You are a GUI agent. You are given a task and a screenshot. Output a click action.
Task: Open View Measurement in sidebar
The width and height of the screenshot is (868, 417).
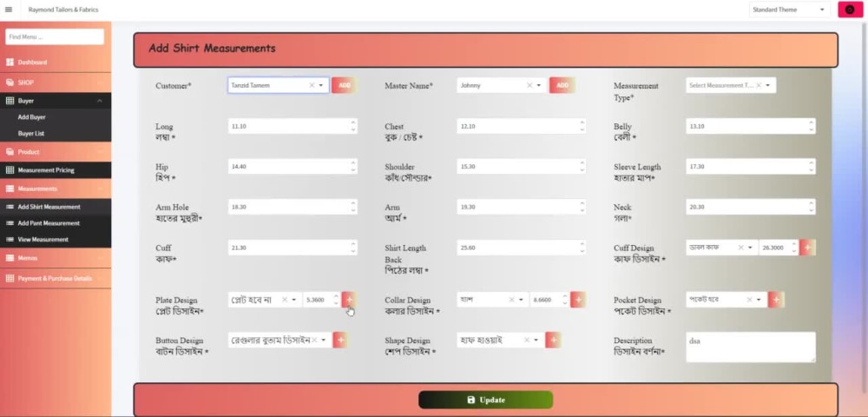coord(56,240)
